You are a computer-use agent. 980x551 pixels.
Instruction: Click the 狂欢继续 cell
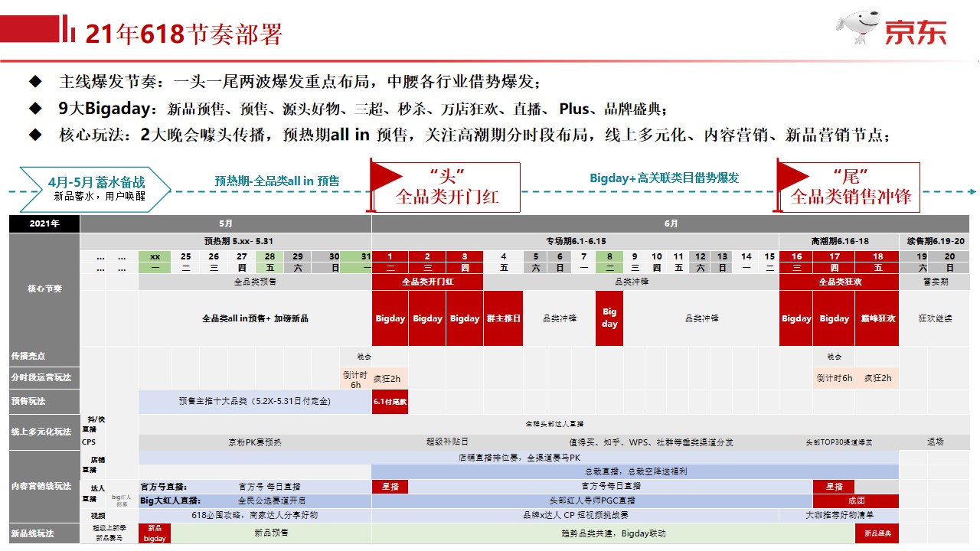click(936, 318)
